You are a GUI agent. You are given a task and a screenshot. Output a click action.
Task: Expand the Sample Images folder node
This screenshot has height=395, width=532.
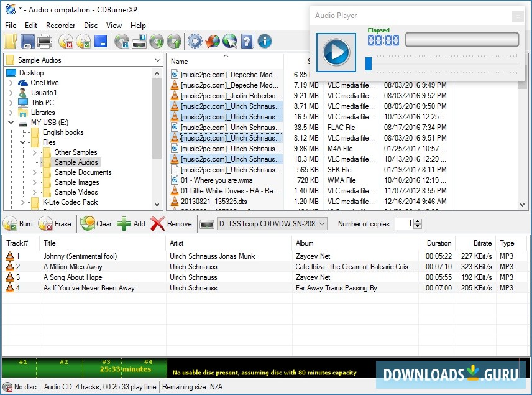[34, 182]
